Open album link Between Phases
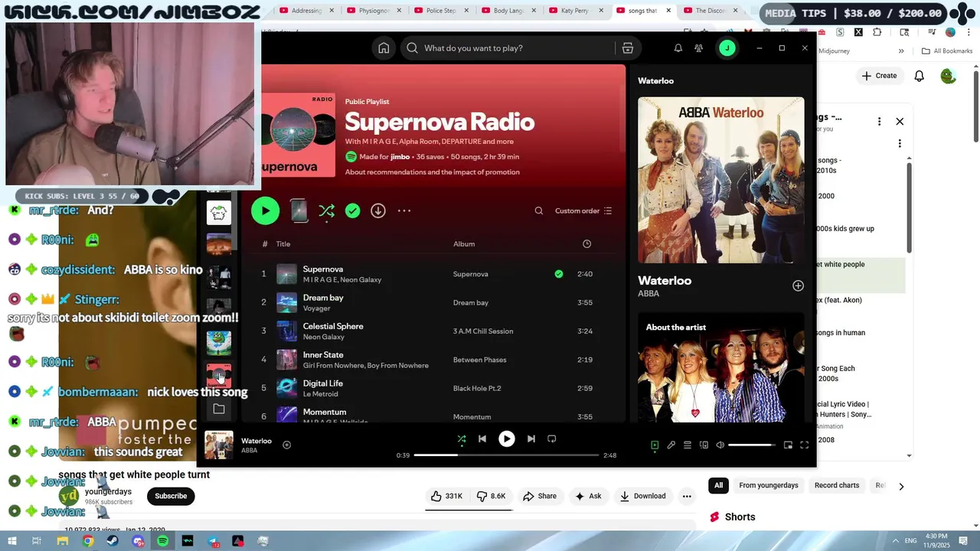This screenshot has width=980, height=551. (x=479, y=360)
